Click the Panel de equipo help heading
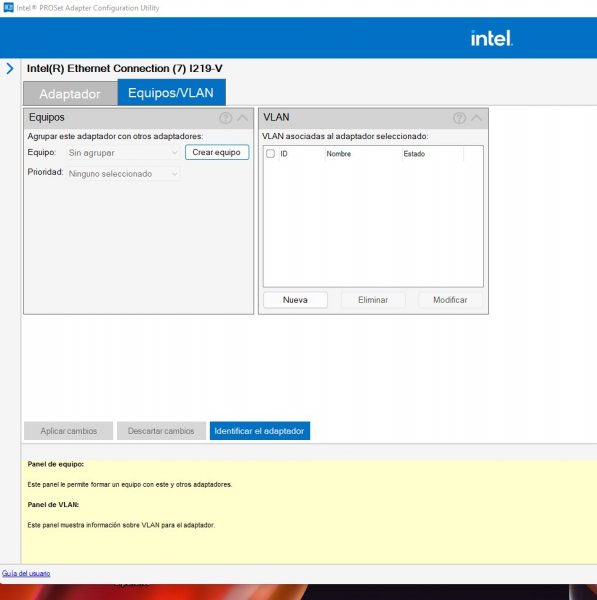 (x=55, y=464)
